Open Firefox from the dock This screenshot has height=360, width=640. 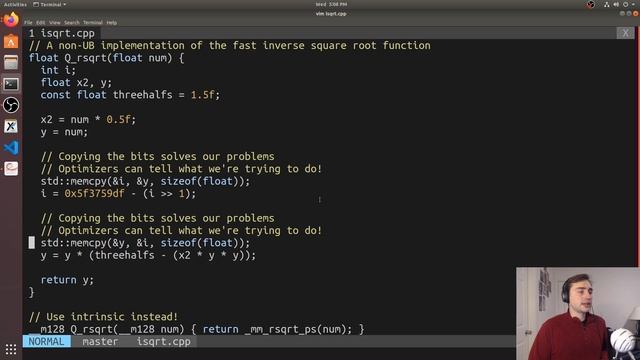point(11,20)
